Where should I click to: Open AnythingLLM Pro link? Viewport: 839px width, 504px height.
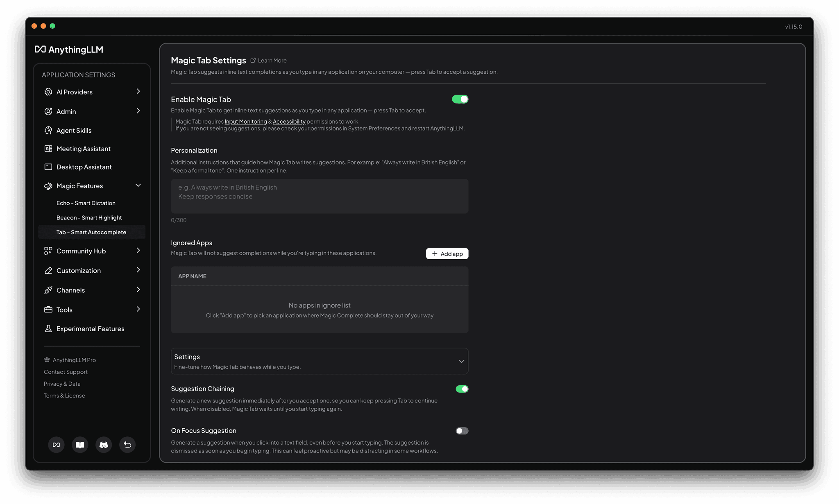coord(74,360)
